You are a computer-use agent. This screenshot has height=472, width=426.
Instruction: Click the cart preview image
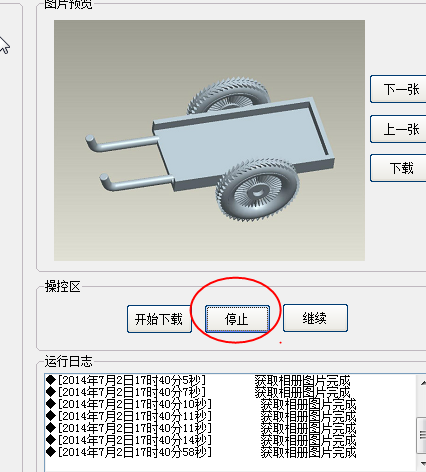coord(209,140)
